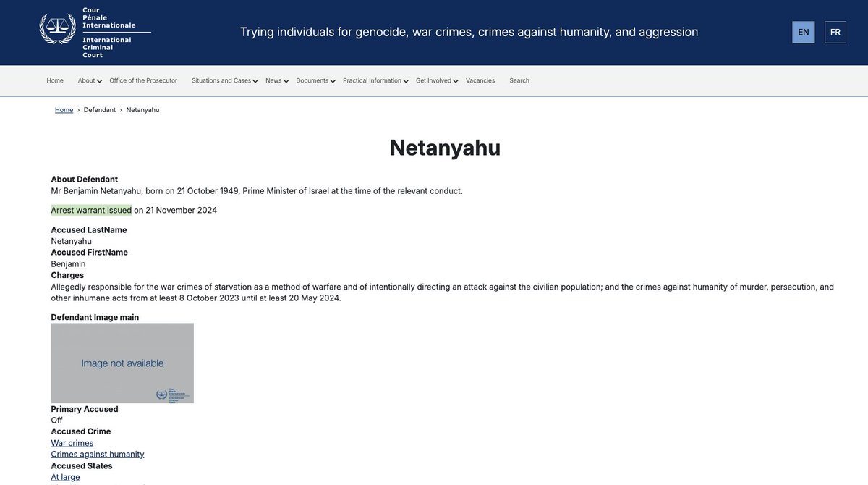The width and height of the screenshot is (868, 485).
Task: Switch language to FR
Action: [835, 32]
